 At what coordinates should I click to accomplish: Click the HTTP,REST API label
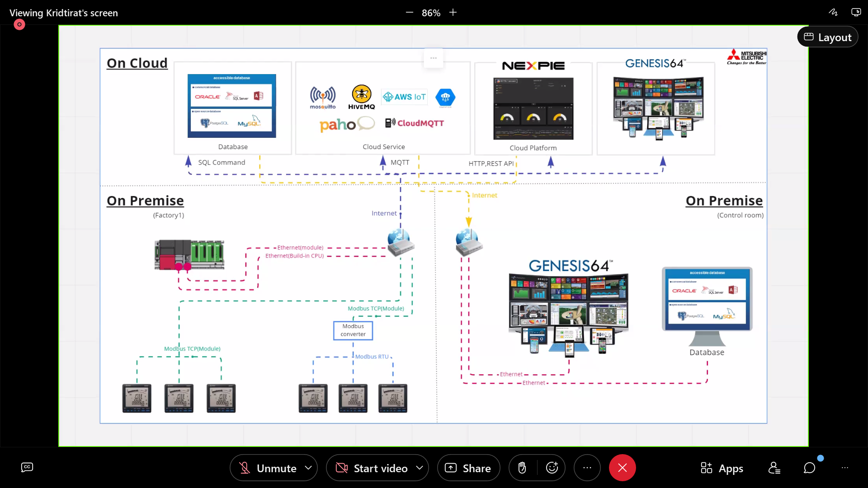(x=491, y=164)
